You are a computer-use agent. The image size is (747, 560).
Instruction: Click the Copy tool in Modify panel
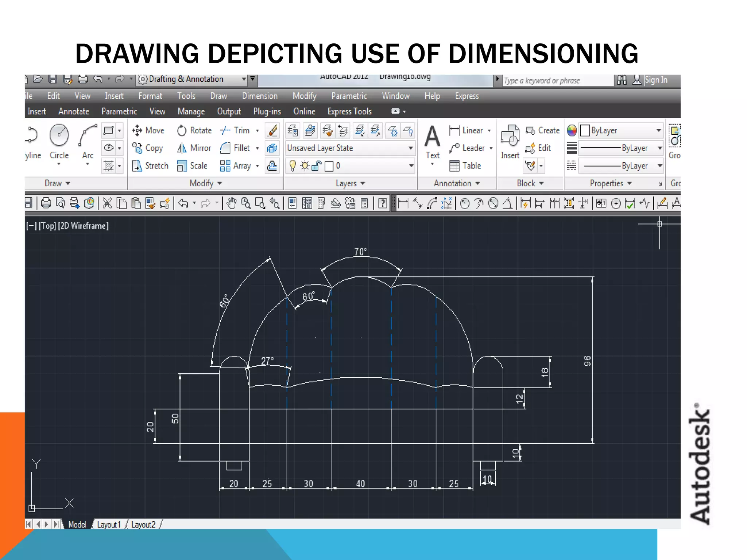147,148
